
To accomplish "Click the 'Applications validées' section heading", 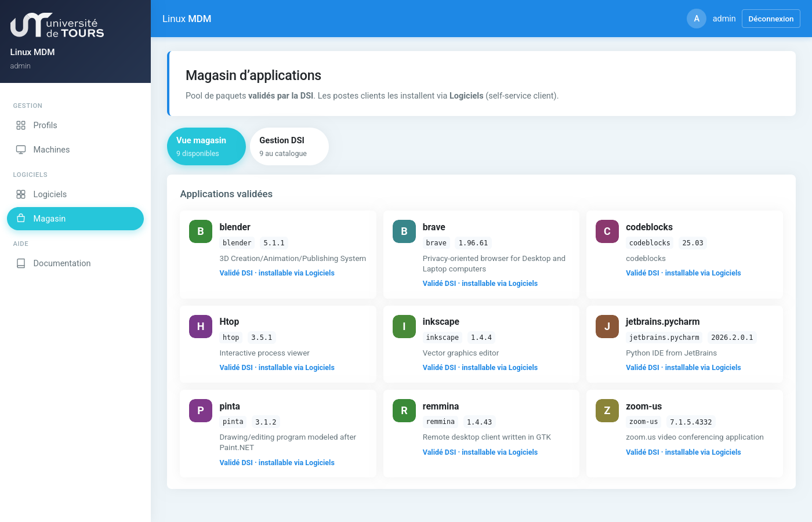I will (x=226, y=194).
